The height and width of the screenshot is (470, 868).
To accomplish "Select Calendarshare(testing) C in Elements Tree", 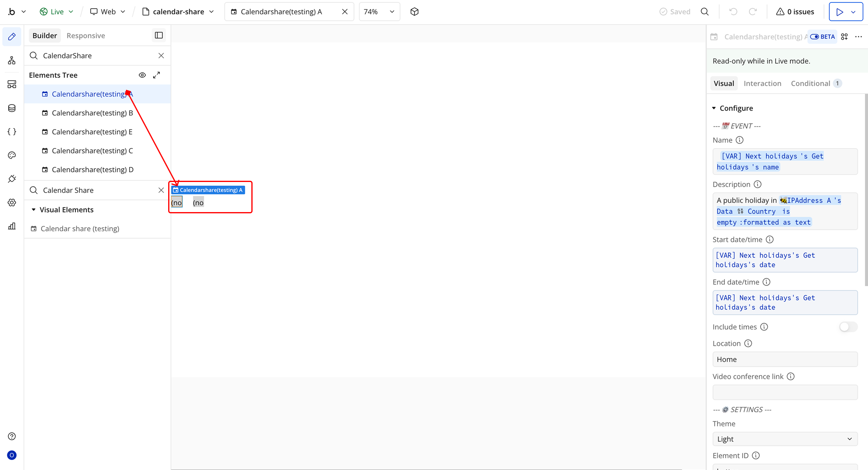I will click(x=92, y=151).
